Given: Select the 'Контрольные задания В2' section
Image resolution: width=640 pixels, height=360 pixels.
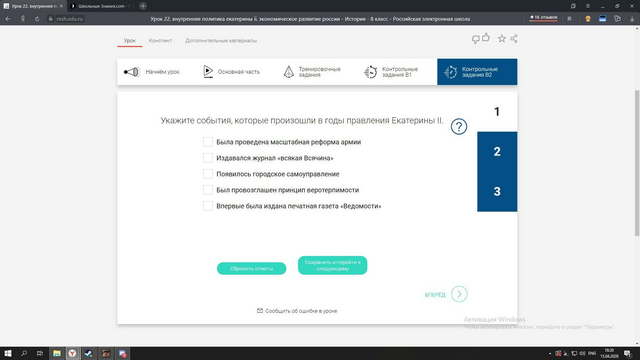Looking at the screenshot, I should coord(477,72).
